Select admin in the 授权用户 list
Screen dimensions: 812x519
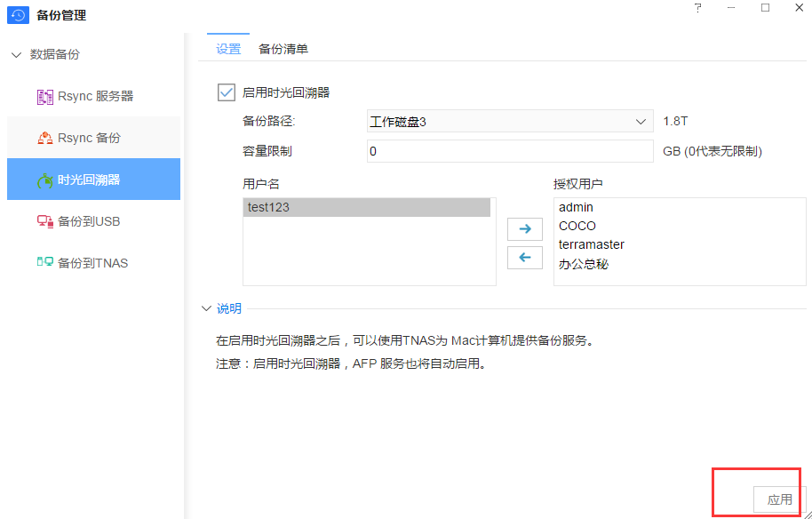(576, 207)
